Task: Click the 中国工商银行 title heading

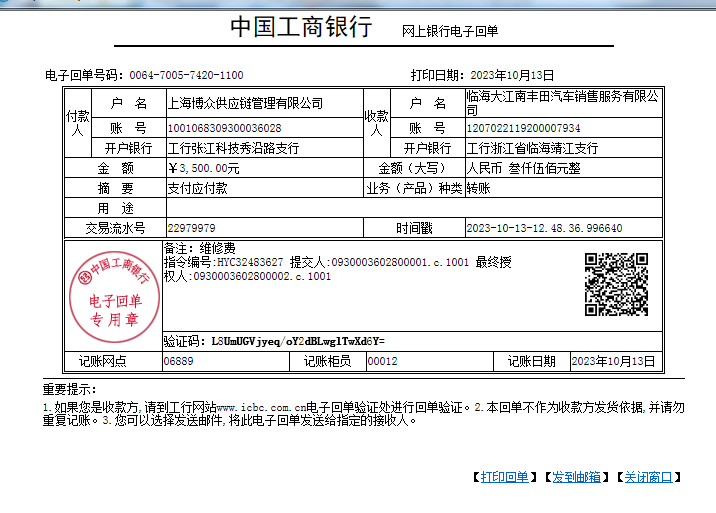Action: pyautogui.click(x=301, y=27)
